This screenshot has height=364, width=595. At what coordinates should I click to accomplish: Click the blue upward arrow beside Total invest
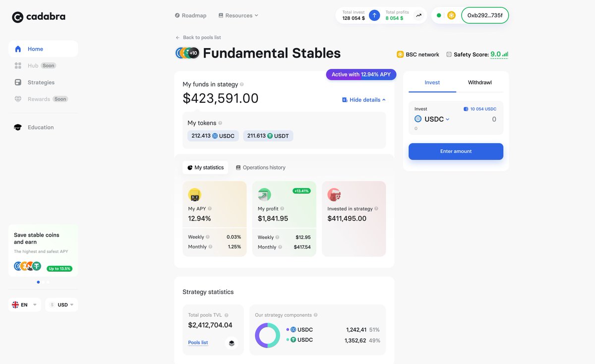click(373, 15)
